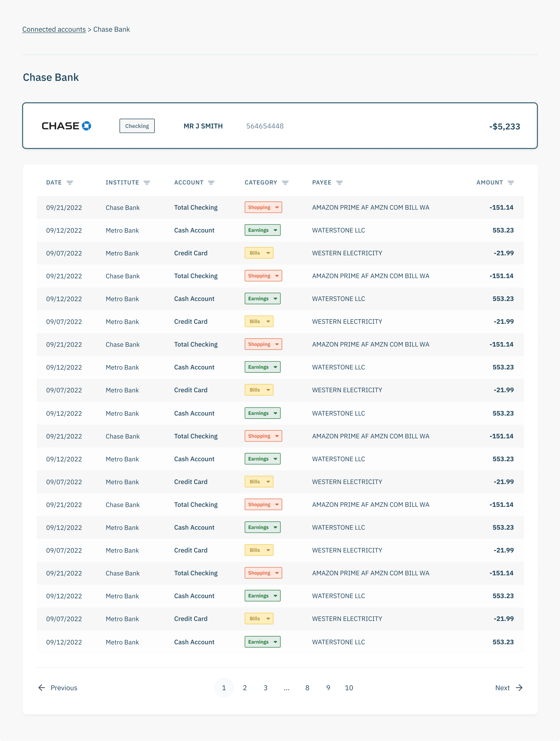Image resolution: width=560 pixels, height=741 pixels.
Task: Click the CATEGORY column filter icon
Action: pyautogui.click(x=285, y=182)
